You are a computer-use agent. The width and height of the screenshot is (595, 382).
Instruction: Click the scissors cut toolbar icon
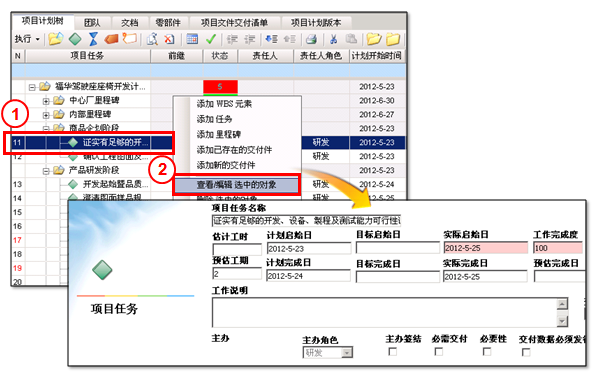coord(334,39)
